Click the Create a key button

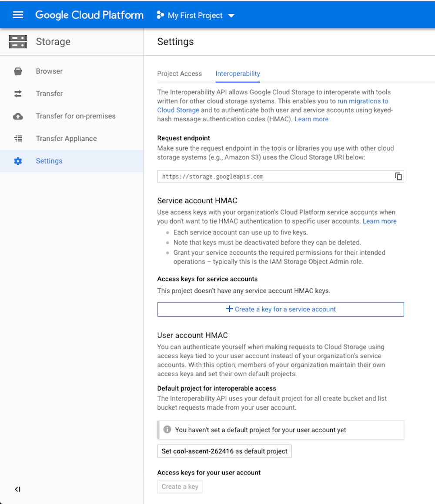pyautogui.click(x=180, y=487)
